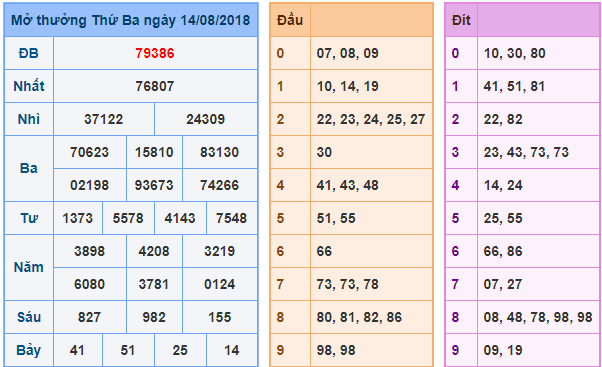Click Đầu values '10, 14, 19'

point(347,86)
